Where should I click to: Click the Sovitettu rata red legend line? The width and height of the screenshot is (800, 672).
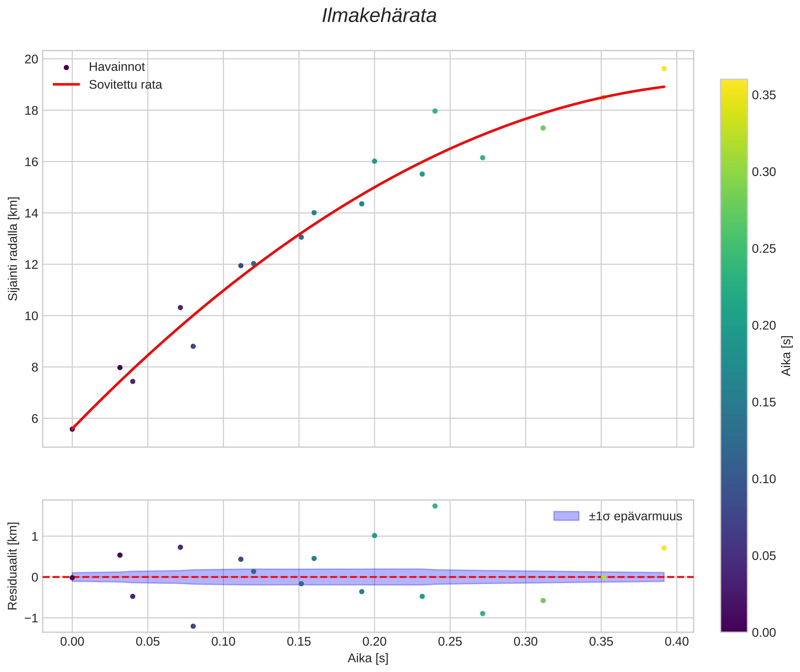(66, 85)
